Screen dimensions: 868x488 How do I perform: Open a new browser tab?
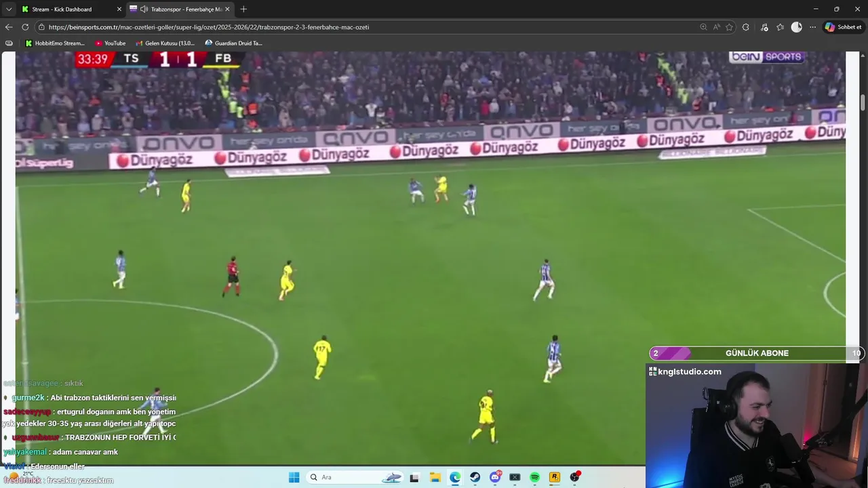[x=243, y=9]
